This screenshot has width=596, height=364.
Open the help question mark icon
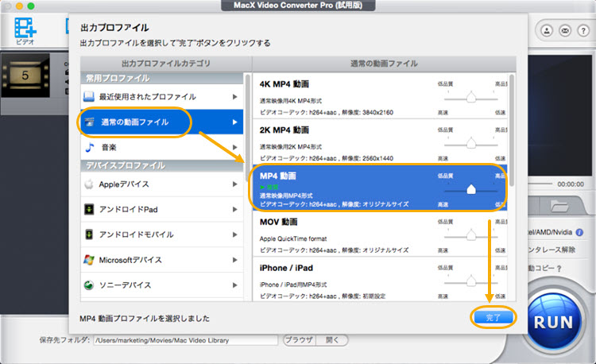coord(583,31)
